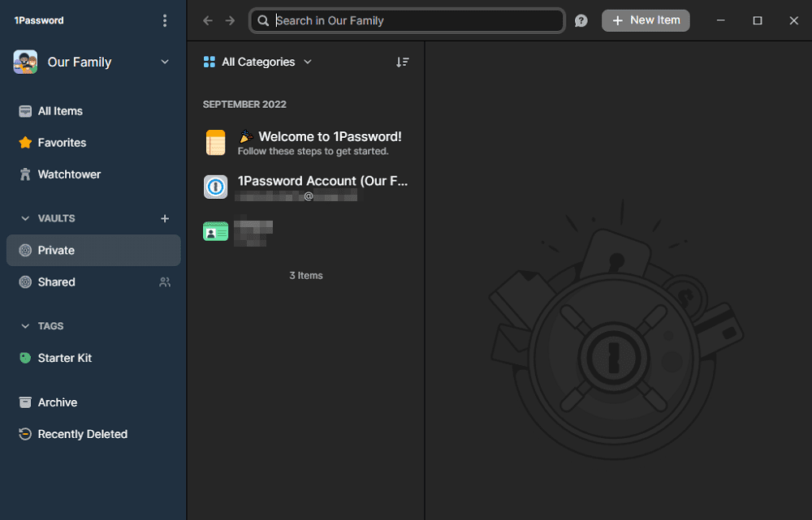This screenshot has height=520, width=812.
Task: Collapse the TAGS section
Action: click(25, 326)
